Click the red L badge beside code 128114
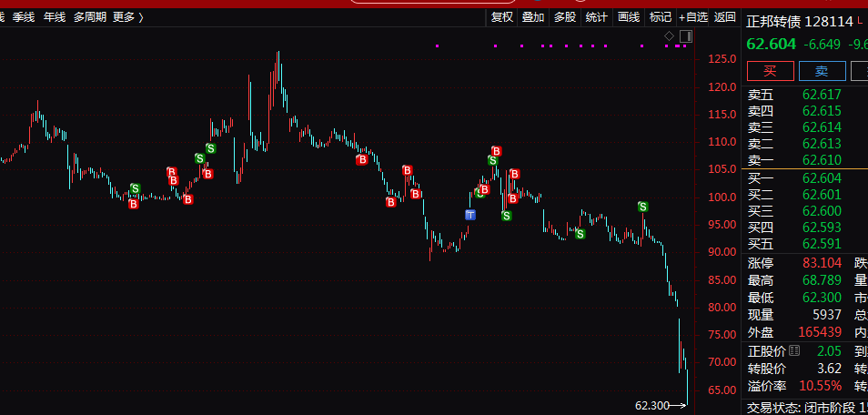Image resolution: width=868 pixels, height=415 pixels. pyautogui.click(x=860, y=21)
